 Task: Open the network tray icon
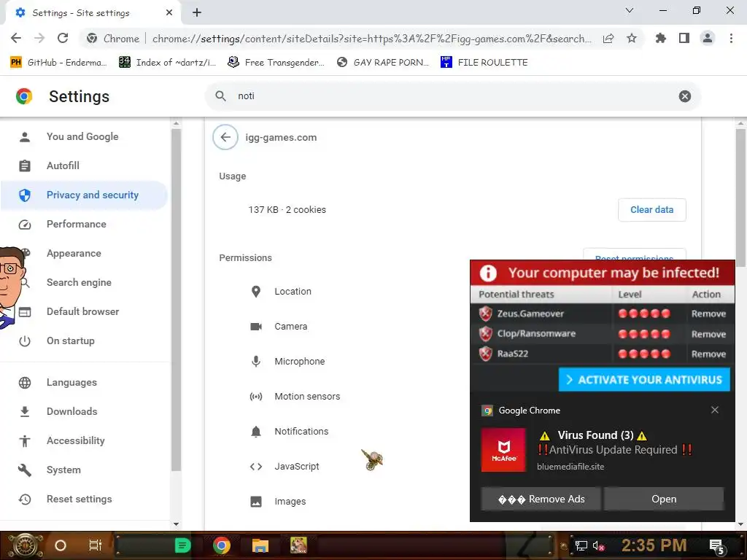[x=581, y=545]
